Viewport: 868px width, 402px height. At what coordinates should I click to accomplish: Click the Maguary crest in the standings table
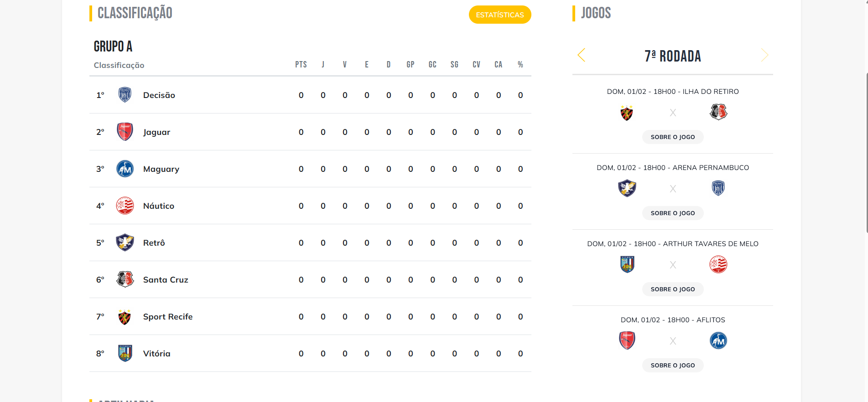coord(125,169)
